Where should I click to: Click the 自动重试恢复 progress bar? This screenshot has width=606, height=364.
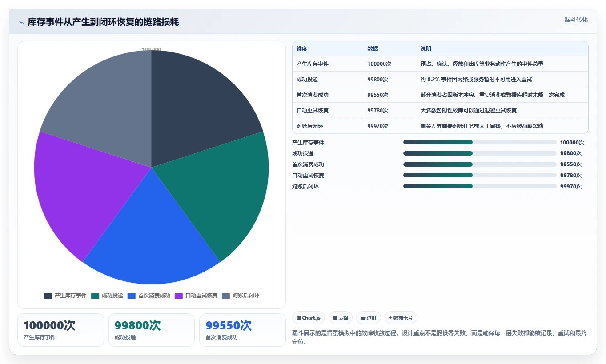click(480, 175)
